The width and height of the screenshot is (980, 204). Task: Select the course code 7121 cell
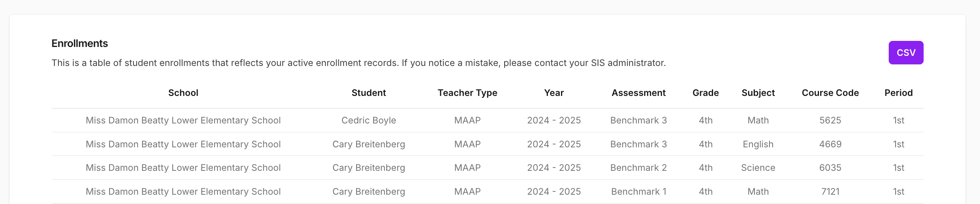[830, 191]
